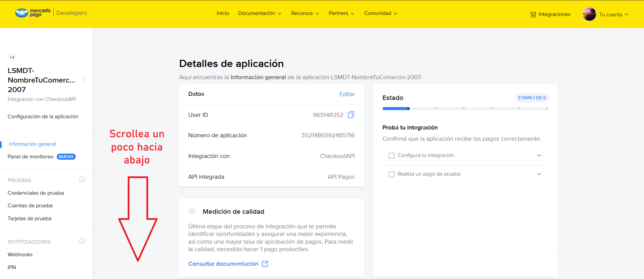Click the Estado stage progress bar
The image size is (644, 279).
(465, 109)
